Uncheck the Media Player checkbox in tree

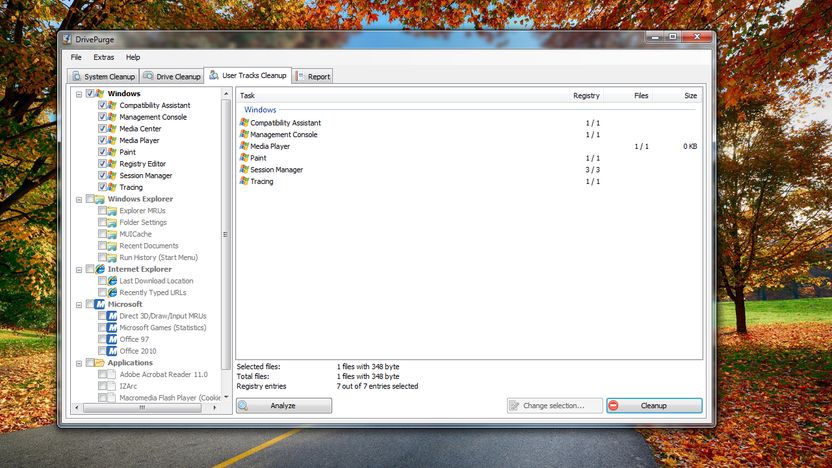coord(102,140)
